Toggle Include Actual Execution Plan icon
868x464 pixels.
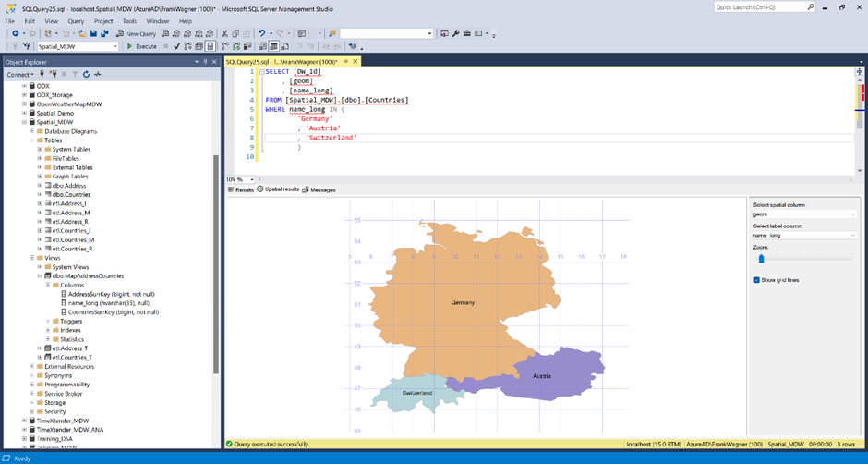point(225,46)
